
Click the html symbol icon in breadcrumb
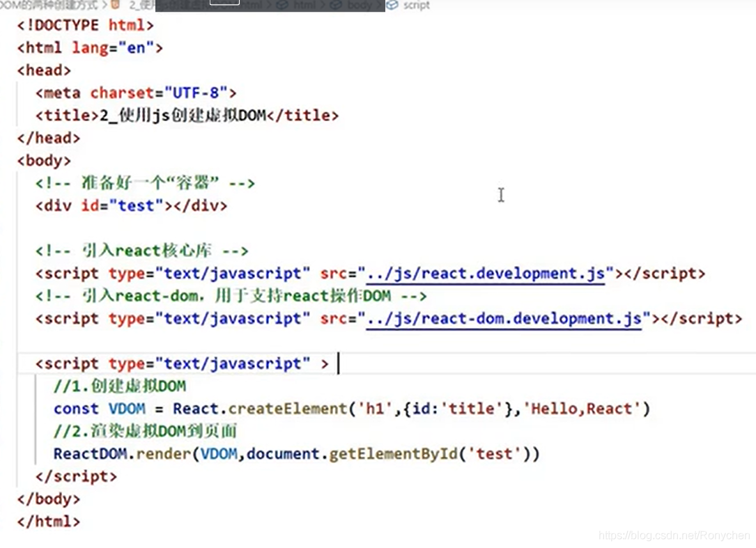[282, 6]
